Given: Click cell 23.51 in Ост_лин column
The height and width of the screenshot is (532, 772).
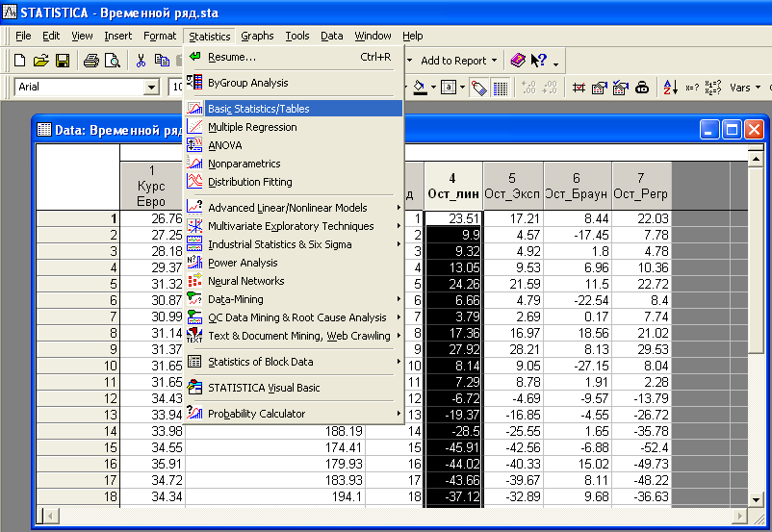Looking at the screenshot, I should [x=453, y=218].
